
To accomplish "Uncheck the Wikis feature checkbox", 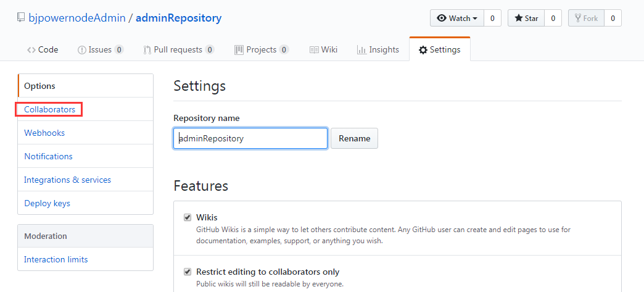I will point(188,217).
